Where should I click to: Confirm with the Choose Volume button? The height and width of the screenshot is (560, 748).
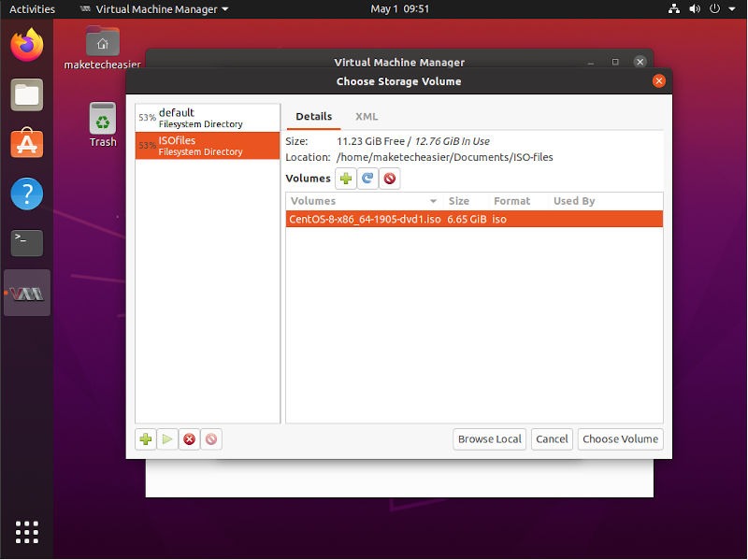pyautogui.click(x=620, y=438)
